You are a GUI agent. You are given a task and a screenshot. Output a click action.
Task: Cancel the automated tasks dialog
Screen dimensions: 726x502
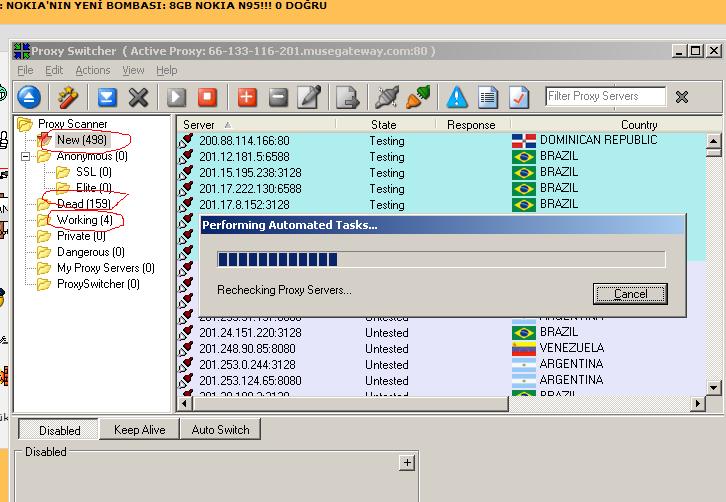[630, 294]
